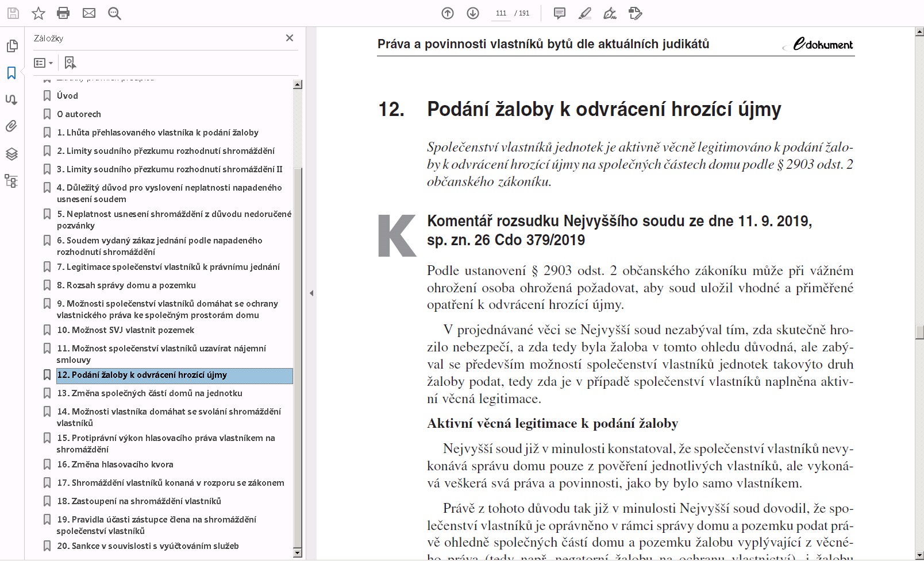Open the Signatures panel icon in sidebar
This screenshot has height=561, width=924.
tap(11, 99)
